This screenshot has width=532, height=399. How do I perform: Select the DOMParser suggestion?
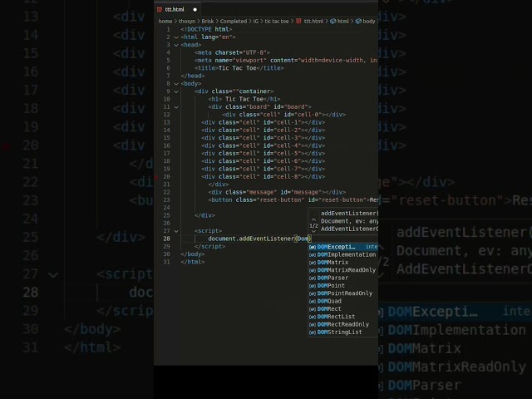pyautogui.click(x=343, y=278)
